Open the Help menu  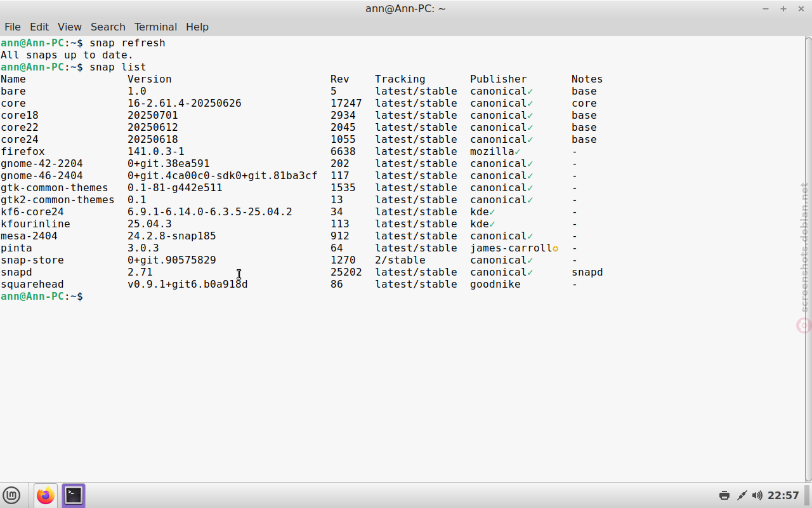pos(197,27)
